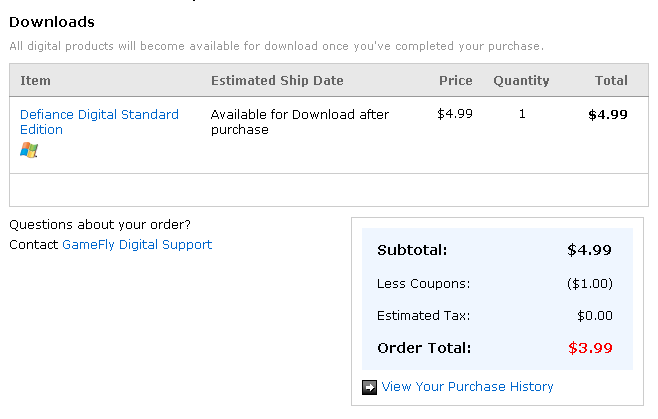Click the Item column header
The image size is (658, 419).
click(35, 80)
